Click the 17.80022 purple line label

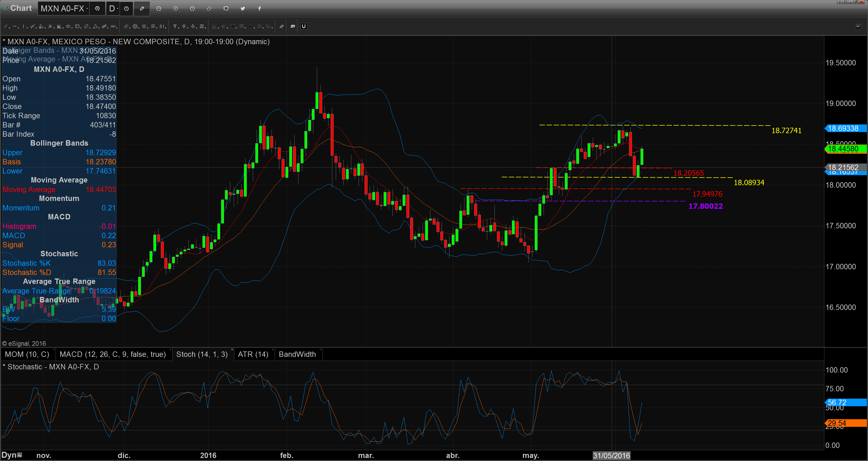coord(706,206)
